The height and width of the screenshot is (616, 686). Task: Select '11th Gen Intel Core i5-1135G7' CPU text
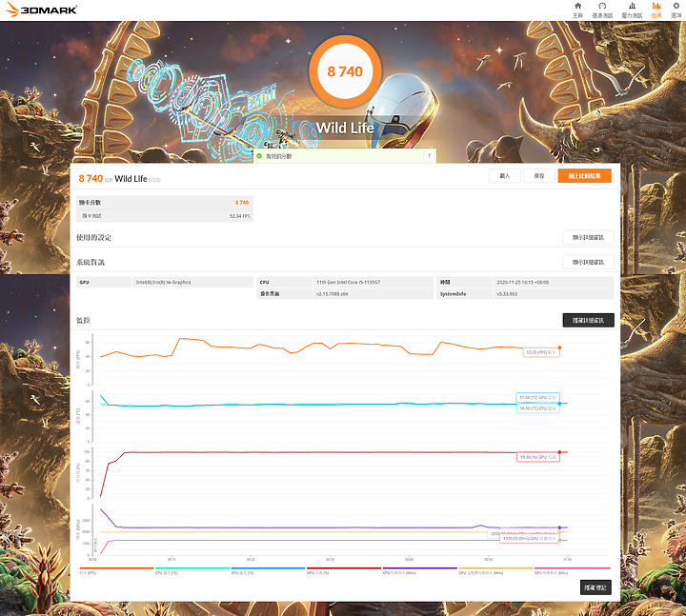(x=349, y=283)
